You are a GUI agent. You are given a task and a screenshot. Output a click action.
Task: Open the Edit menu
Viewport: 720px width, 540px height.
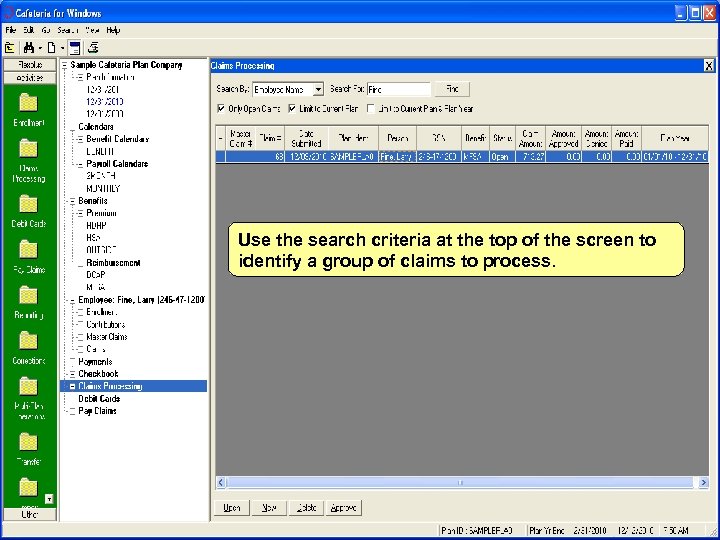[28, 30]
